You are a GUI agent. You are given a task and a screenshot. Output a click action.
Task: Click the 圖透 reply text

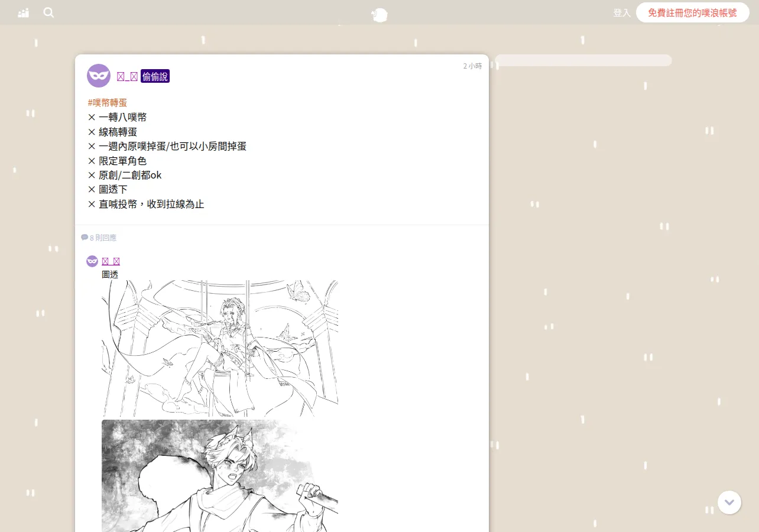pyautogui.click(x=110, y=274)
